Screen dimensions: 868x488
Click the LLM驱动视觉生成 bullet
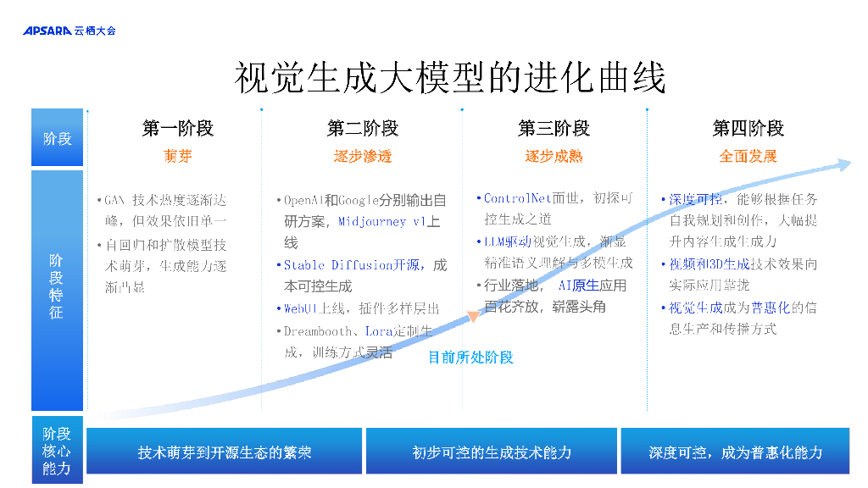coord(554,252)
